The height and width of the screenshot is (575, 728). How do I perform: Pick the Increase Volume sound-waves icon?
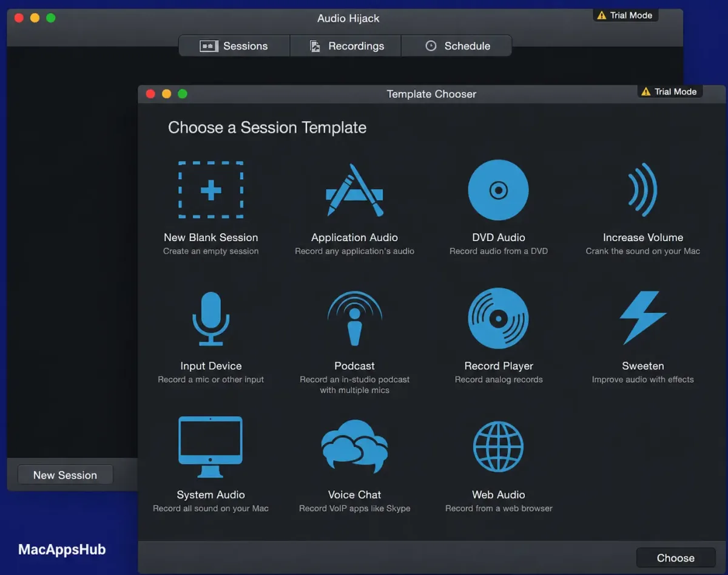642,190
